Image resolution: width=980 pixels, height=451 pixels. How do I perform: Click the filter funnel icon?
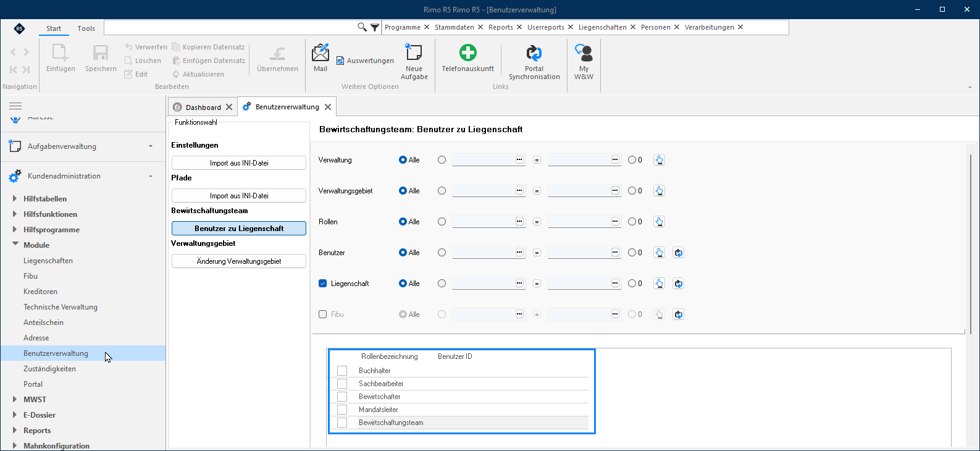(375, 27)
